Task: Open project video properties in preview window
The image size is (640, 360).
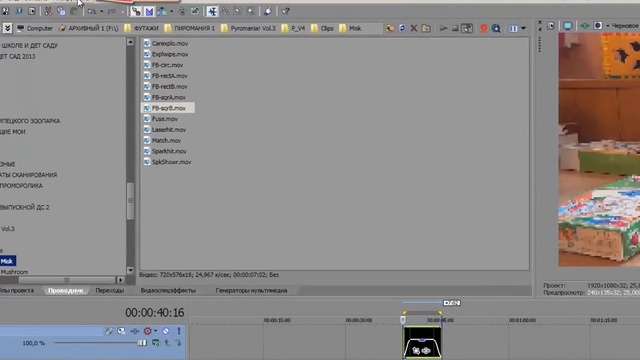Action: point(551,26)
